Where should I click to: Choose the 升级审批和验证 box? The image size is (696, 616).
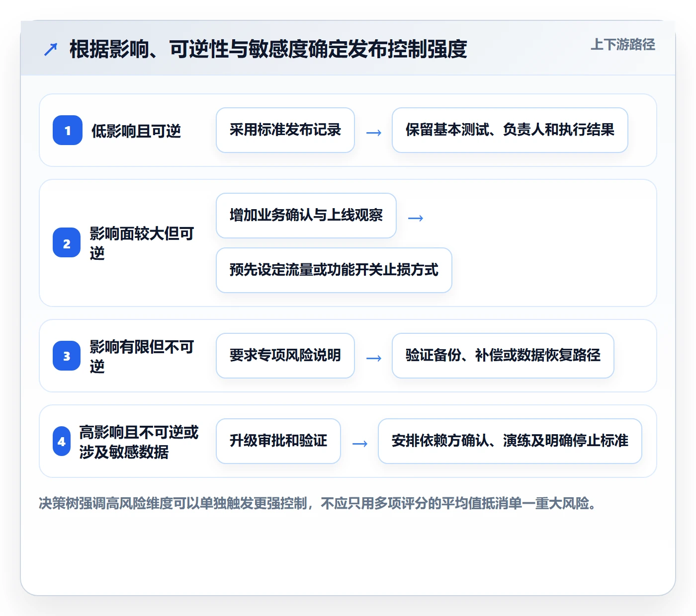point(278,441)
